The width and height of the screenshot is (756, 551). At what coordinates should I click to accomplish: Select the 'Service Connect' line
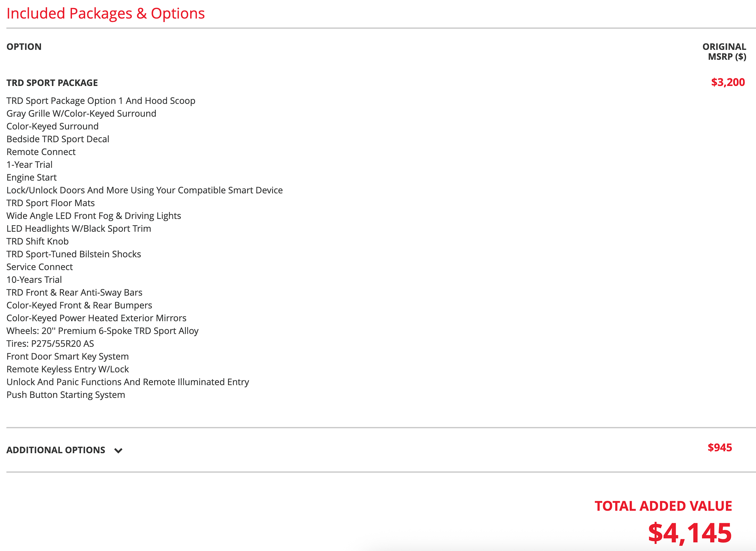[x=39, y=267]
